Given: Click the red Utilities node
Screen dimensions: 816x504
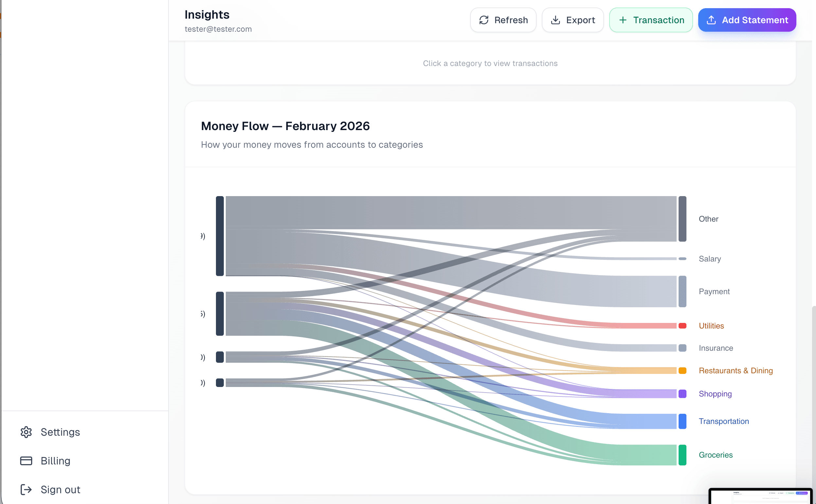Looking at the screenshot, I should tap(682, 326).
